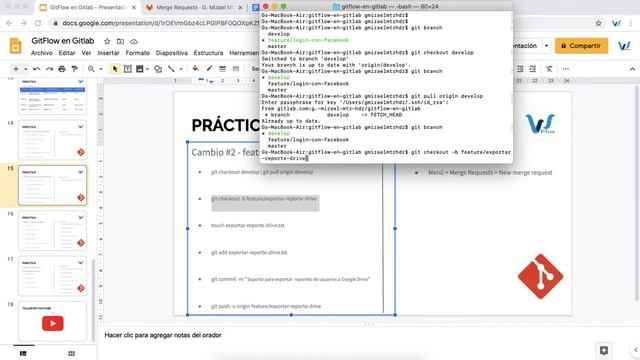Screen dimensions: 640x360
Task: Decrease indent in the toolbar
Action: pyautogui.click(x=520, y=69)
